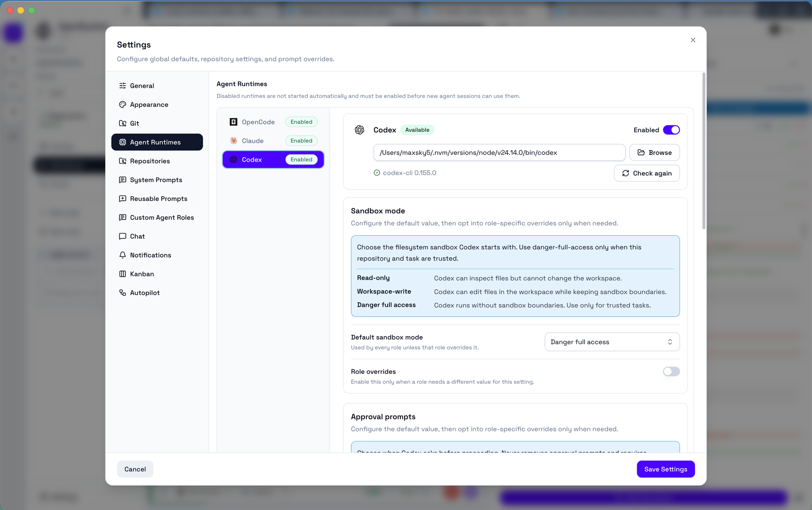Click the OpenCode Enabled badge
The image size is (812, 510).
(x=301, y=122)
